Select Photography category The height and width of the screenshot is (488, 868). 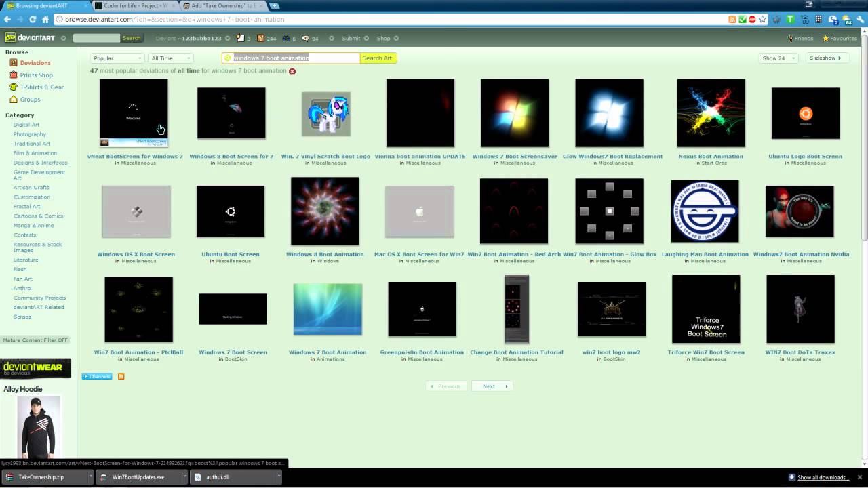pyautogui.click(x=30, y=134)
